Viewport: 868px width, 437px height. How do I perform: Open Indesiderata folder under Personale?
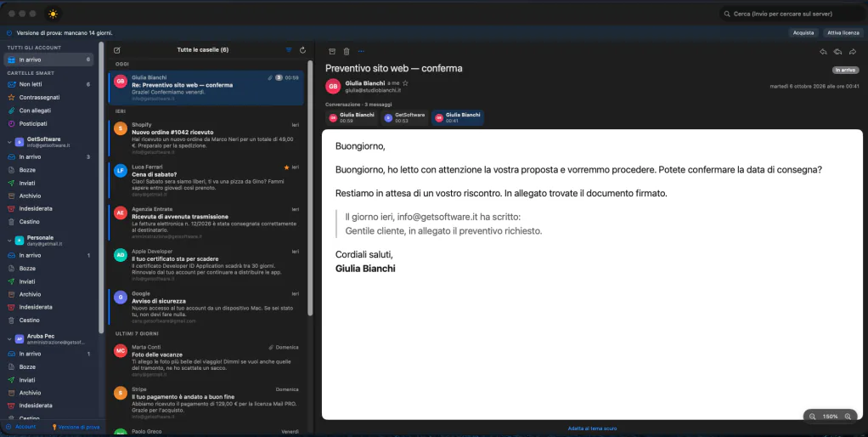[x=48, y=307]
